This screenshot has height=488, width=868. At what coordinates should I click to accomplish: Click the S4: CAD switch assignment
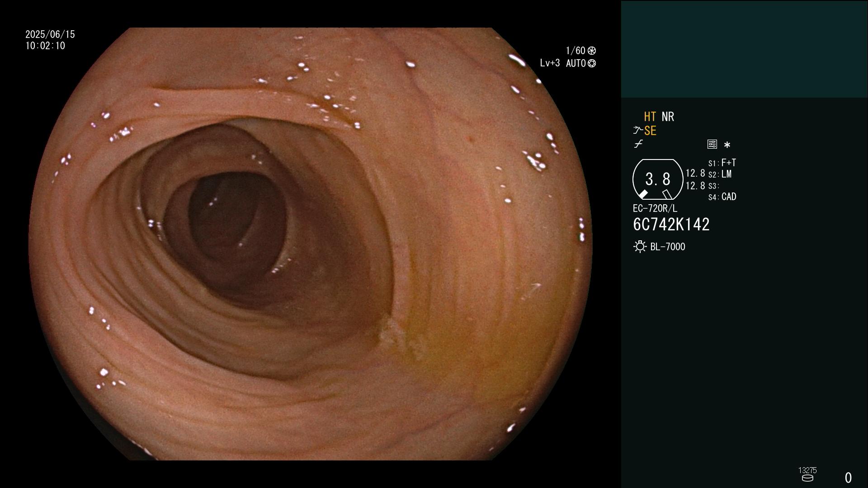[x=722, y=197]
